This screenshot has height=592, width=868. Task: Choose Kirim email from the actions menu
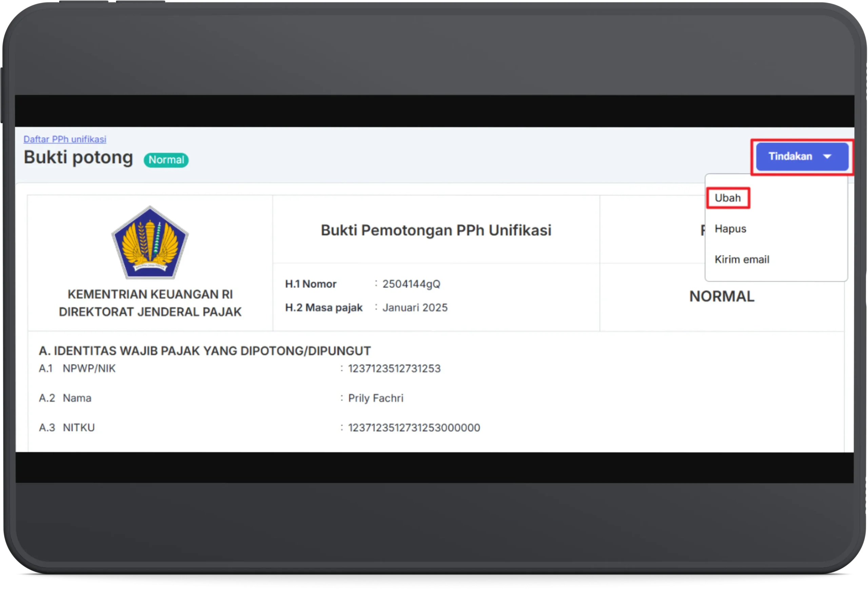click(742, 259)
